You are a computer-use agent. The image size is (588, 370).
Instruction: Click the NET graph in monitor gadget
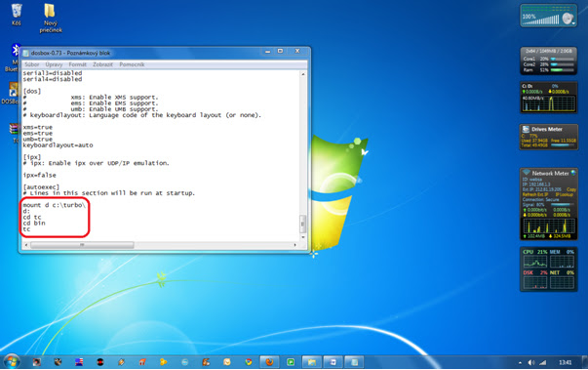click(562, 282)
